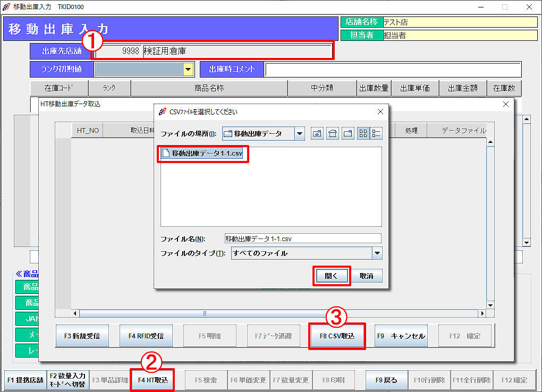Click the F12 確定 button in HT dialog

465,336
